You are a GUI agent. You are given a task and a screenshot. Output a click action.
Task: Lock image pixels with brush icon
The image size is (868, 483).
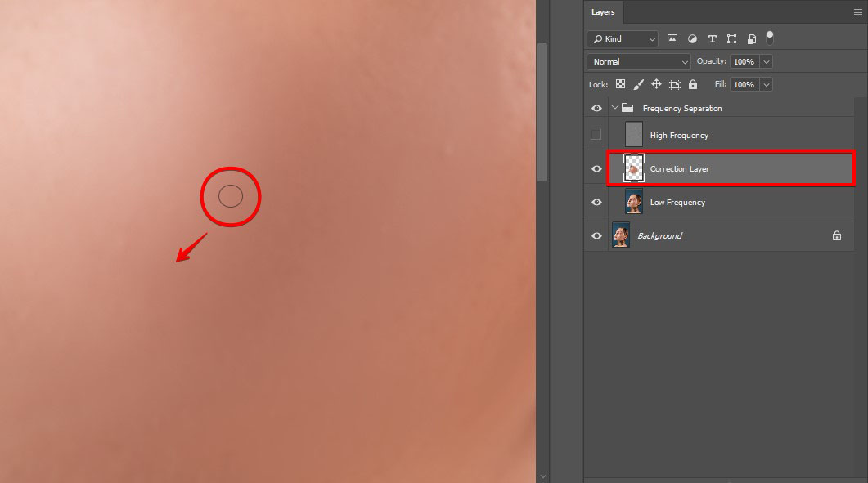point(638,84)
